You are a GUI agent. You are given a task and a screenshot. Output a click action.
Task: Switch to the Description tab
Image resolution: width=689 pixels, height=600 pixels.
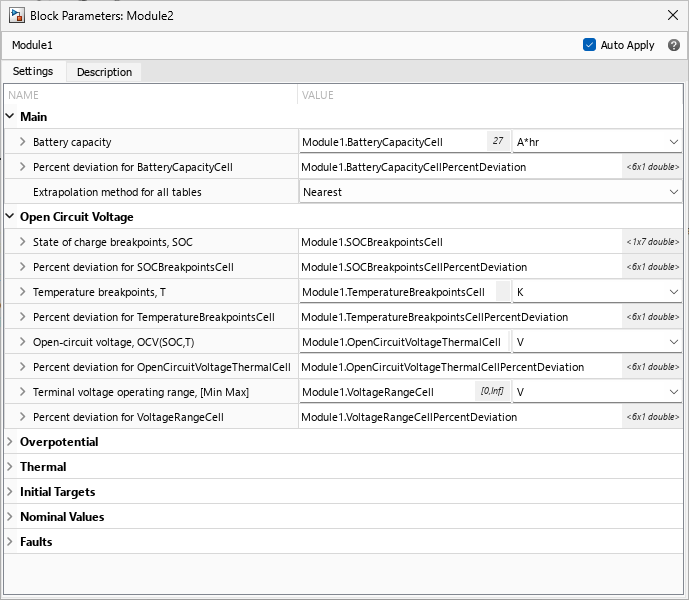point(104,72)
